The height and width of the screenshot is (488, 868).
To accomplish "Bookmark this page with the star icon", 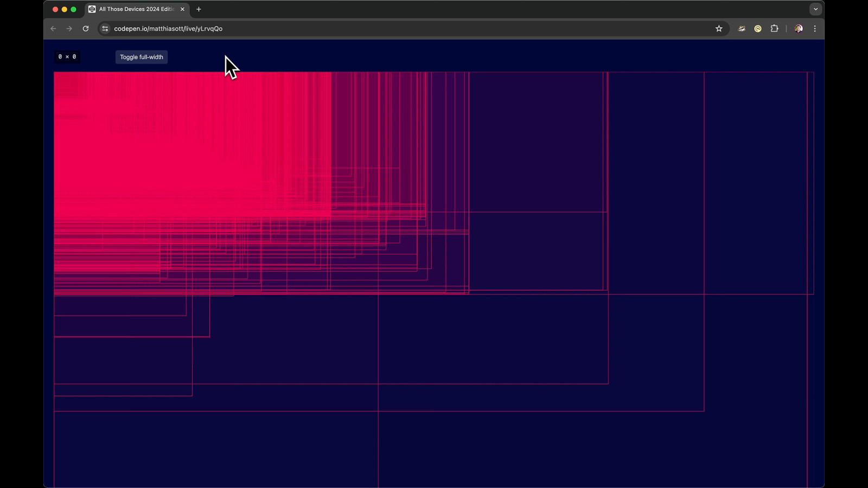I will 719,29.
